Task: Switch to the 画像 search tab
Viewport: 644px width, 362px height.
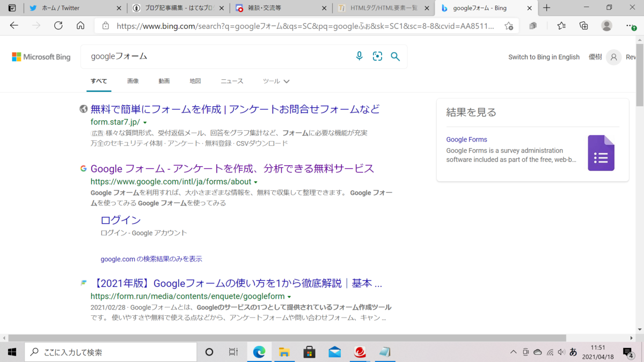Action: 133,80
